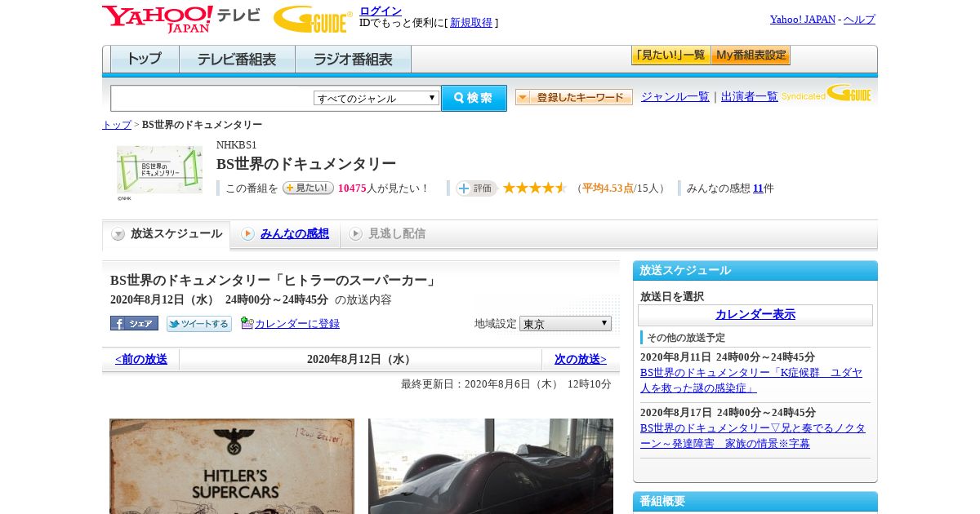Click the BS世界のドキュメンタリー program thumbnail
Screen dimensions: 980x514
click(159, 170)
